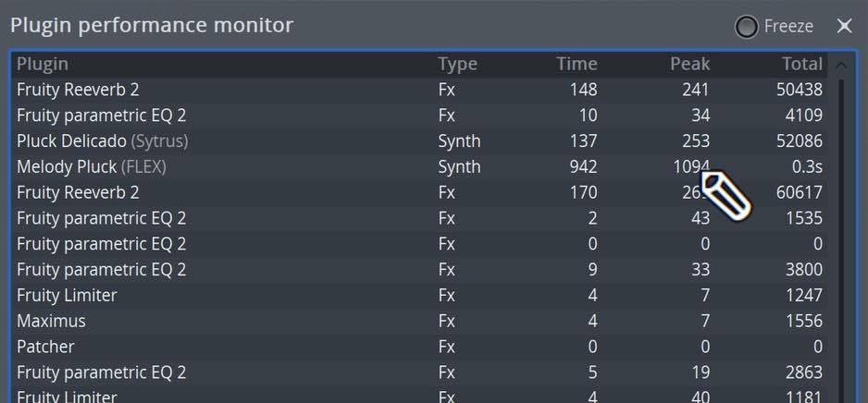
Task: Select the Maximus plugin row
Action: (x=419, y=321)
